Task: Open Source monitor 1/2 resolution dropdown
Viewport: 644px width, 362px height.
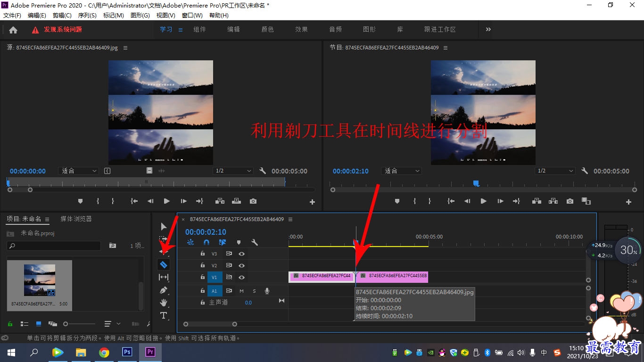Action: [x=233, y=171]
